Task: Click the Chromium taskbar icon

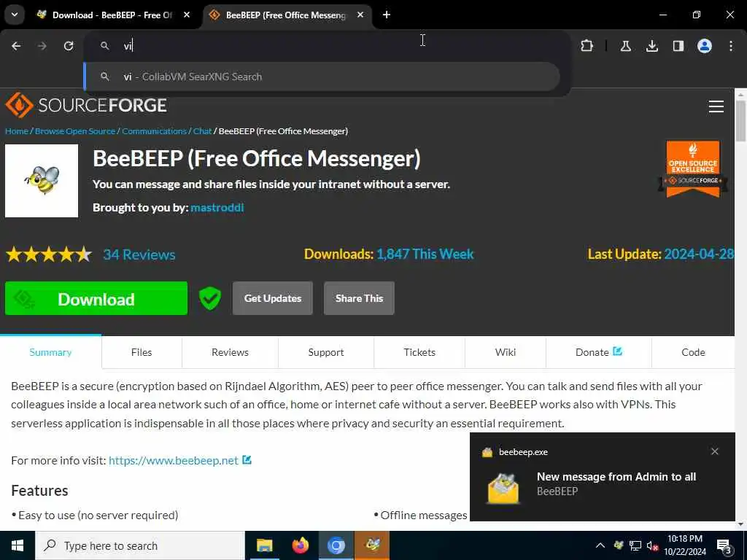Action: click(x=336, y=545)
